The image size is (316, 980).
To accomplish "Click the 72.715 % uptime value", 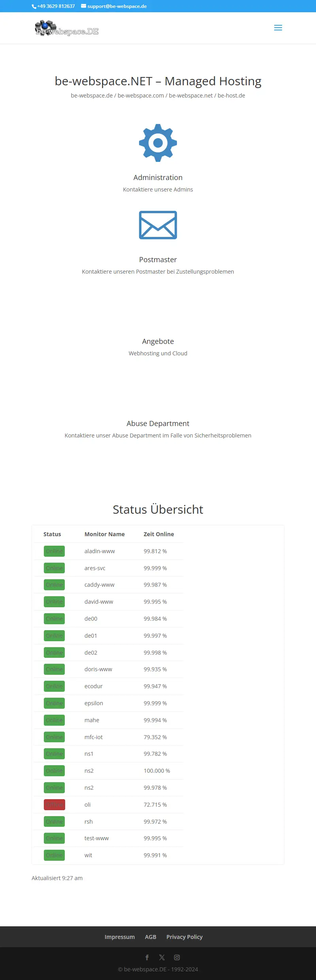I will 155,805.
